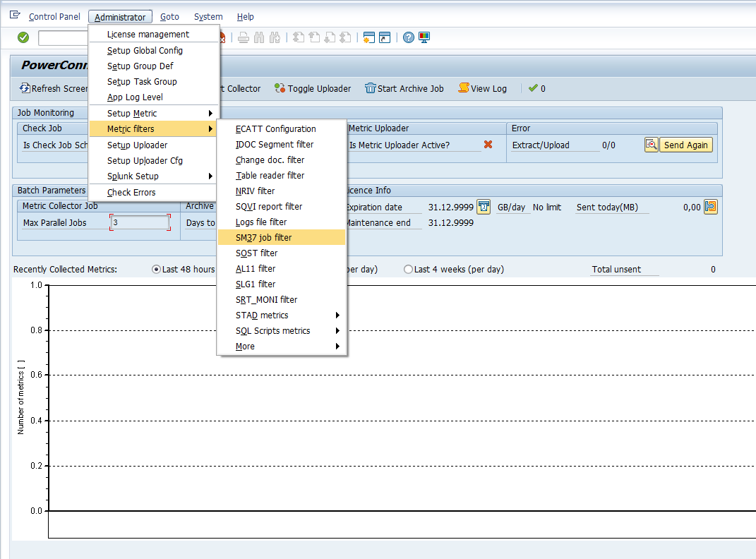756x559 pixels.
Task: Click the Print icon in the toolbar
Action: click(x=244, y=37)
